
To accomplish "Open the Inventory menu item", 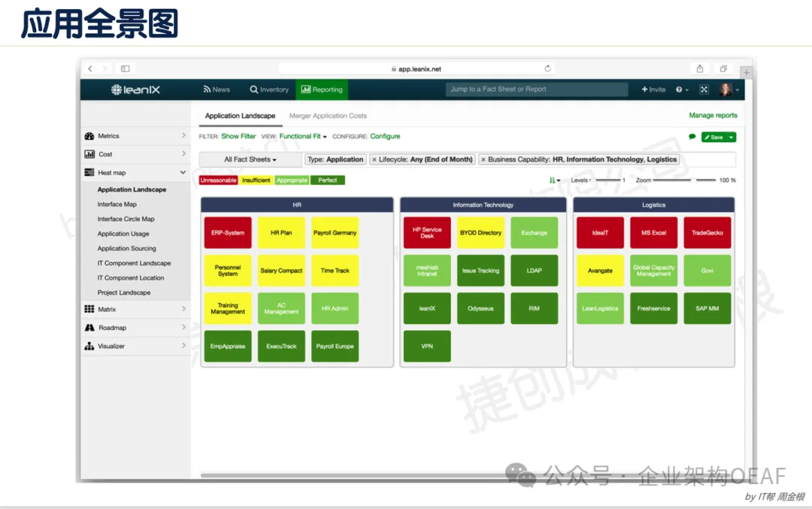I will (x=269, y=89).
